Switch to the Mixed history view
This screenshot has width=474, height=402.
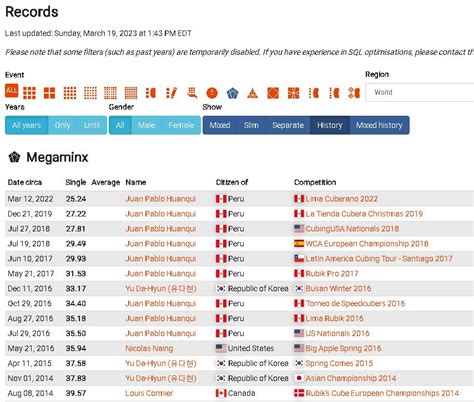(379, 125)
